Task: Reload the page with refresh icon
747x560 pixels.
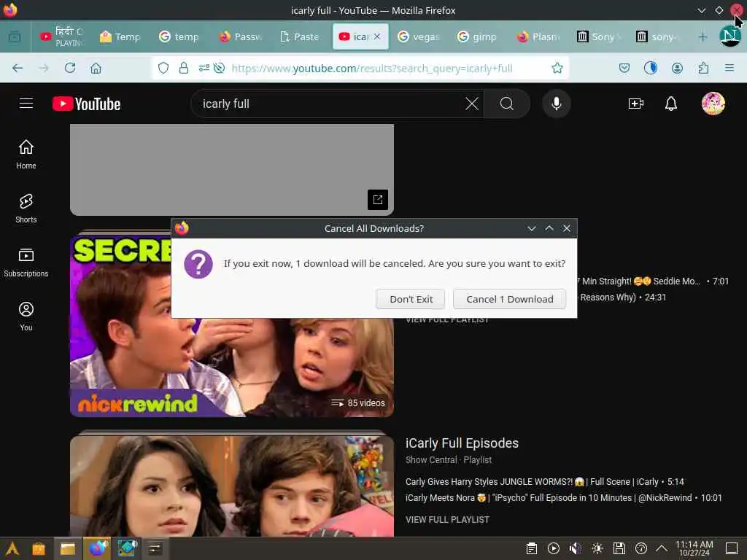Action: [70, 68]
